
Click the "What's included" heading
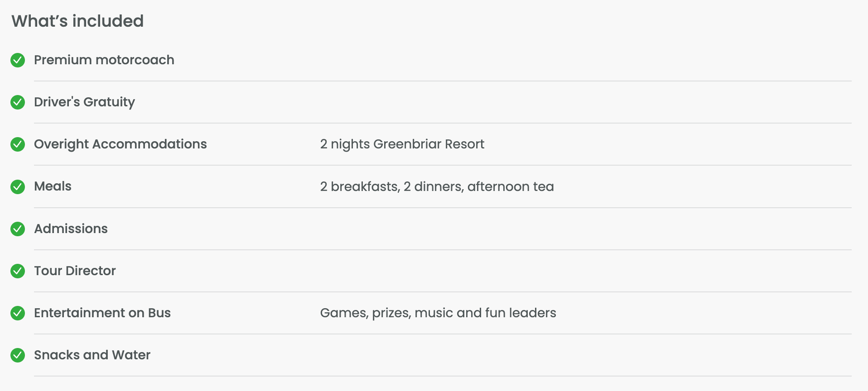pos(77,21)
